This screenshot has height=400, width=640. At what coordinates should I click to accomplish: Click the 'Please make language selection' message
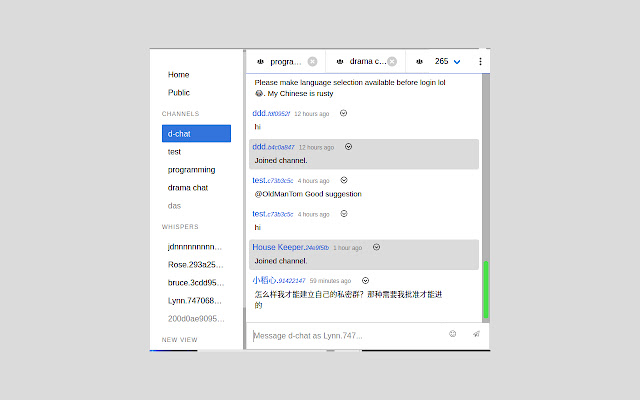pos(350,88)
